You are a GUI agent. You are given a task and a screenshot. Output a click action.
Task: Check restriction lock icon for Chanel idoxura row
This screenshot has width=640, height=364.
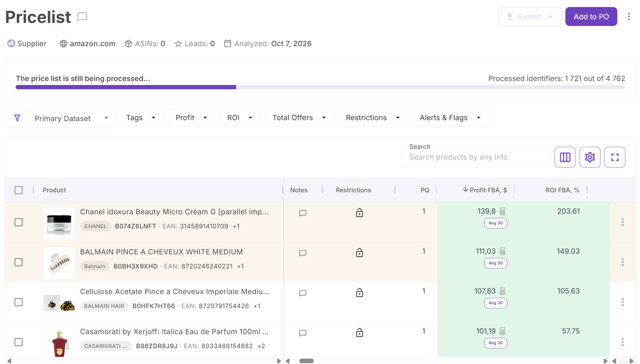(359, 212)
